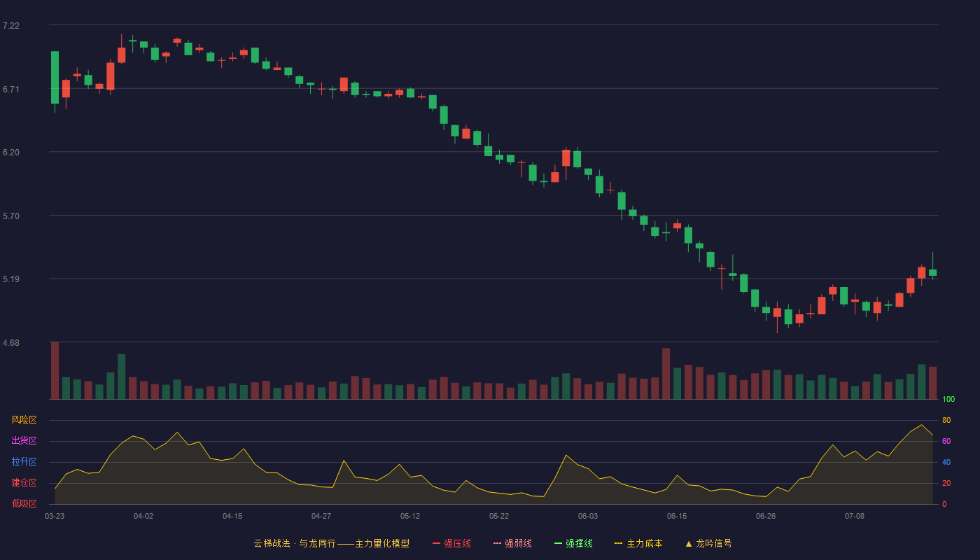Click the 7.22 price axis label

[x=11, y=26]
